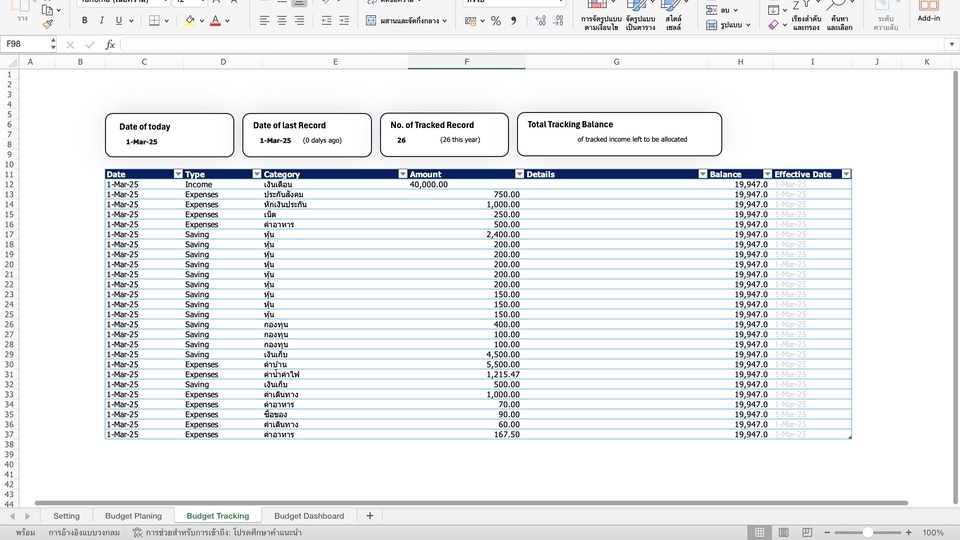Open the Budget Planing sheet tab
The image size is (960, 540).
(x=133, y=516)
